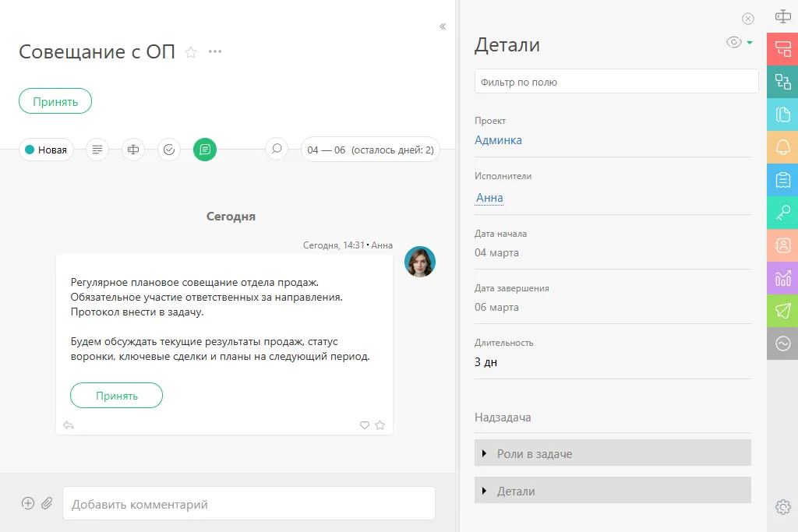The height and width of the screenshot is (532, 798).
Task: Open the key access panel
Action: [782, 212]
